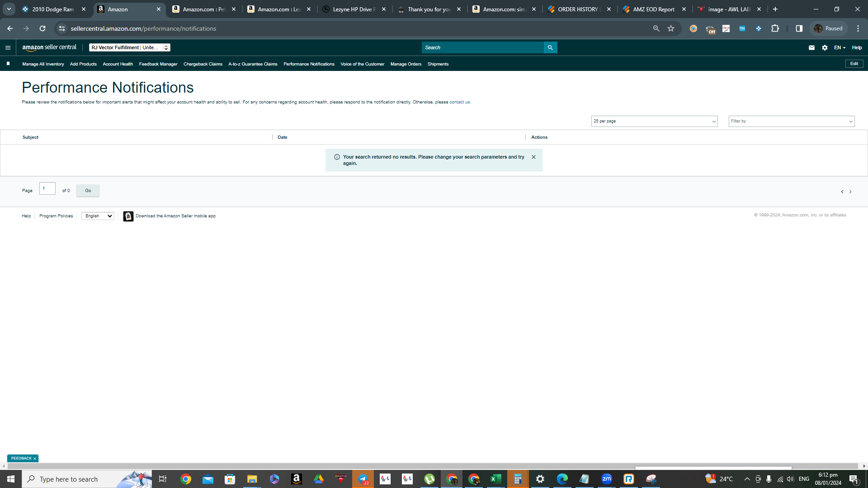Click the zoom magnifier in address bar
Viewport: 868px width, 488px height.
click(656, 28)
